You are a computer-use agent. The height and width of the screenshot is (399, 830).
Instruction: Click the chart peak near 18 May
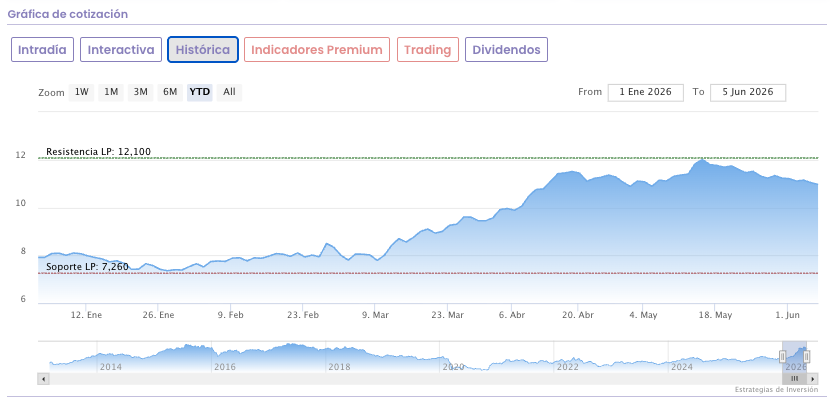(702, 160)
